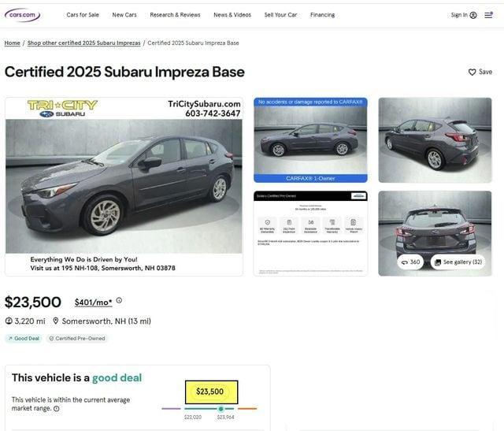This screenshot has width=504, height=431.
Task: Open the cars.com logo homepage
Action: pos(22,15)
